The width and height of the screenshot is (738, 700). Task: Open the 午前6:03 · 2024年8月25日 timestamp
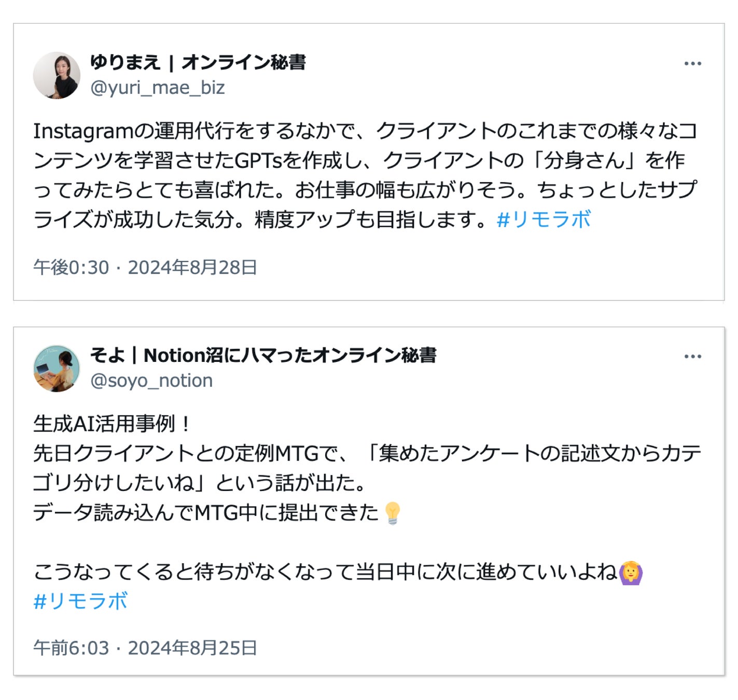[x=145, y=648]
